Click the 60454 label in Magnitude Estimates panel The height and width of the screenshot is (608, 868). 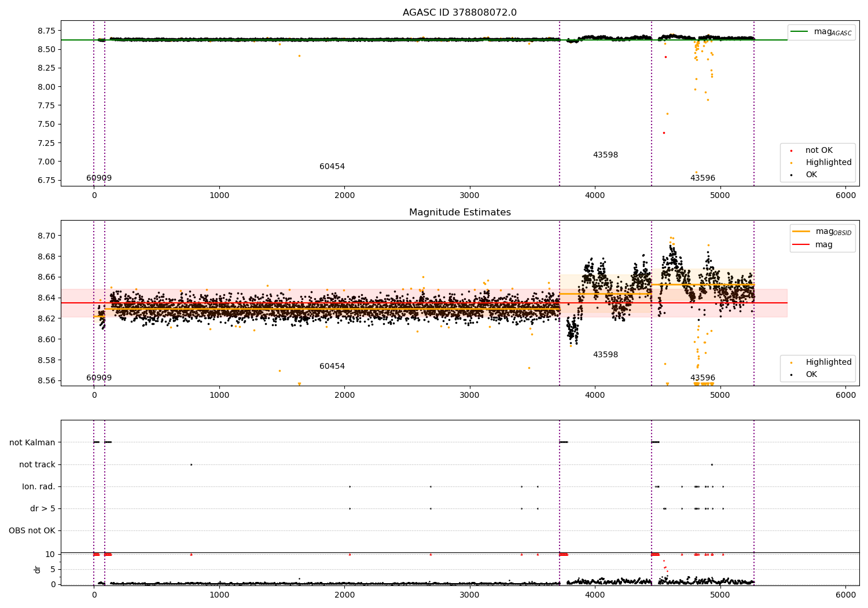(332, 367)
